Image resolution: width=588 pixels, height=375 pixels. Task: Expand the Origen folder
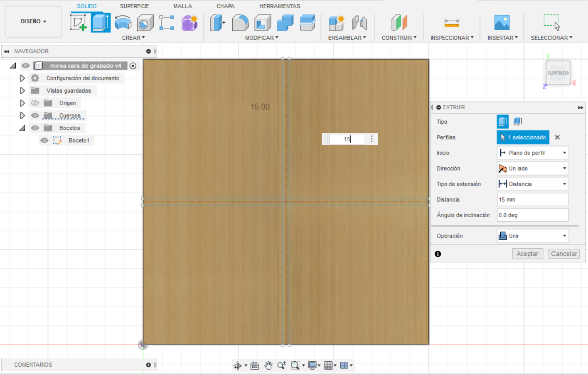(x=22, y=103)
